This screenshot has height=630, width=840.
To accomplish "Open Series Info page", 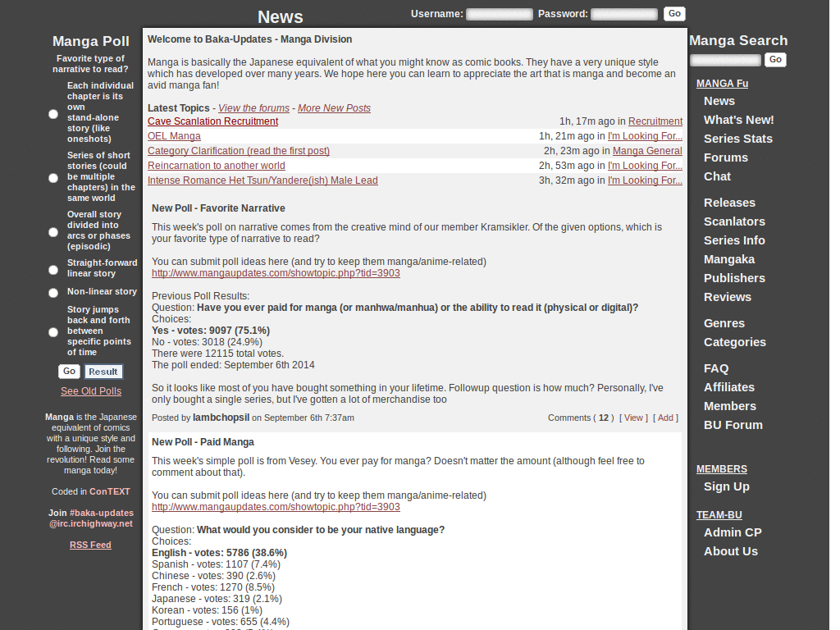I will pos(734,240).
